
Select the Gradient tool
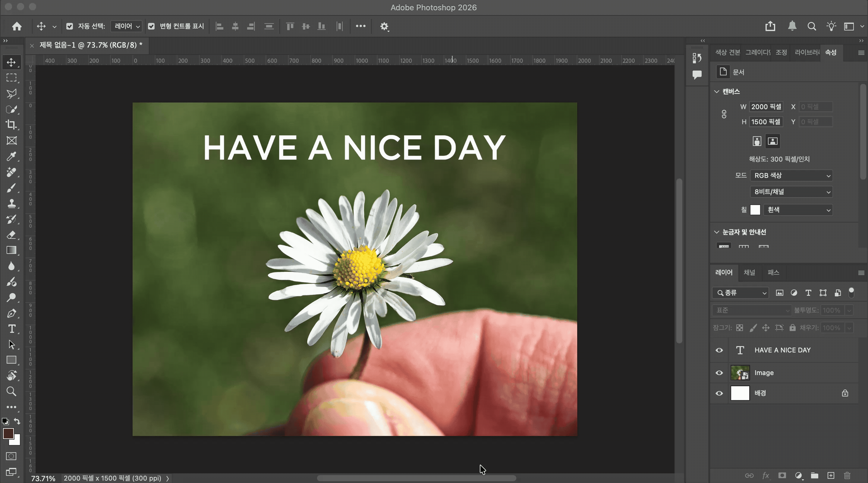[x=11, y=250]
